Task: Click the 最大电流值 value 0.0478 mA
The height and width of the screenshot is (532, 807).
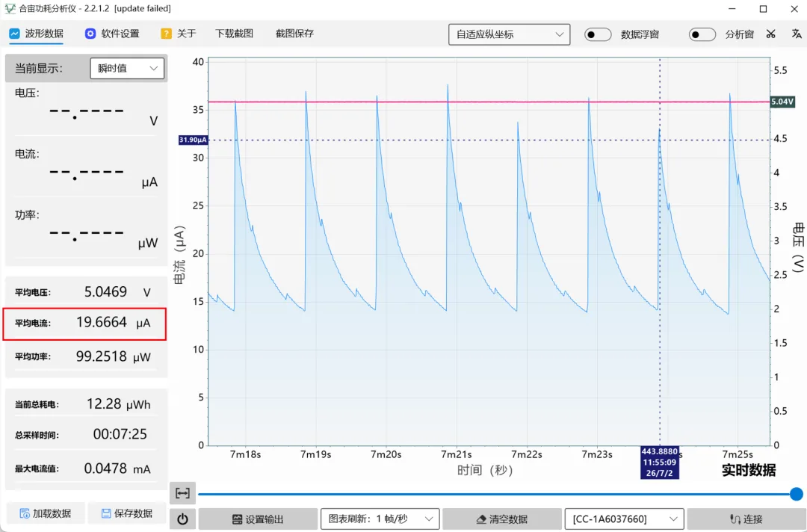Action: [117, 468]
